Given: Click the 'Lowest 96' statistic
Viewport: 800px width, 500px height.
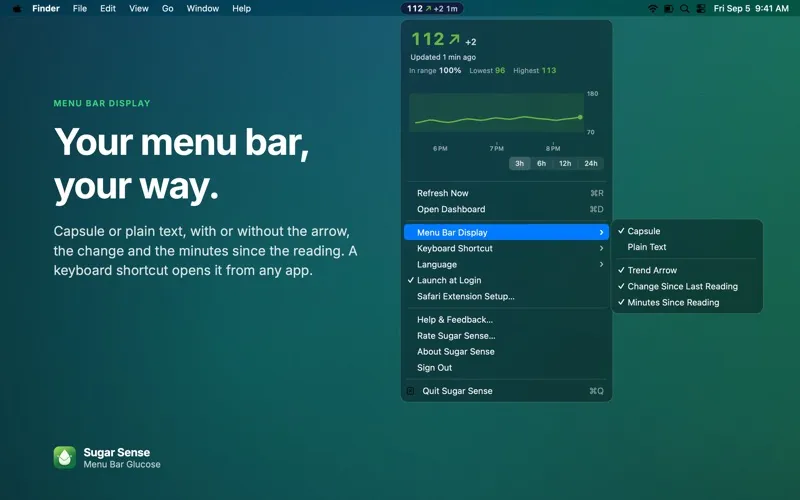Looking at the screenshot, I should pos(487,70).
